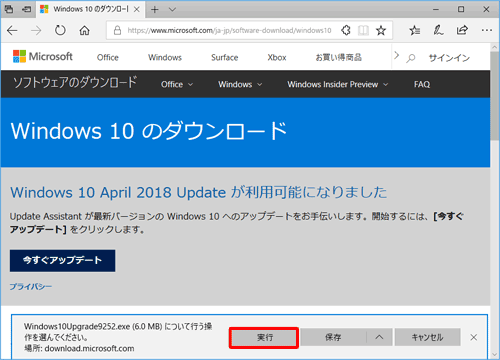Open the extension icon in address bar
This screenshot has width=500, height=360.
tap(346, 31)
